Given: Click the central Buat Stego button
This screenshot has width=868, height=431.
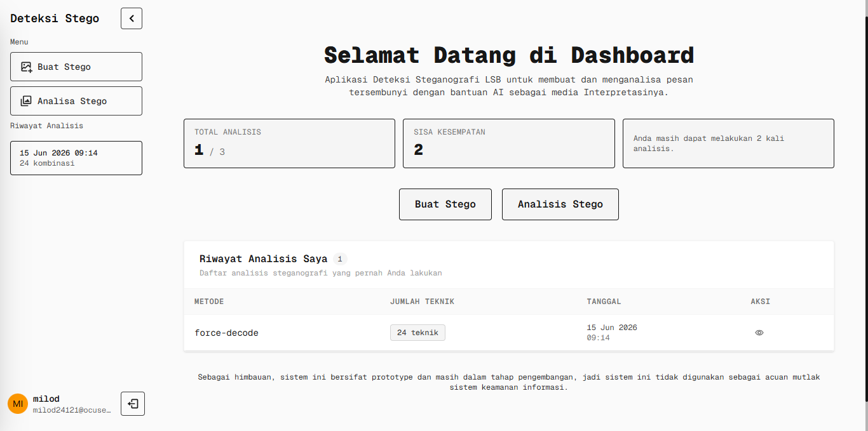Looking at the screenshot, I should [445, 204].
